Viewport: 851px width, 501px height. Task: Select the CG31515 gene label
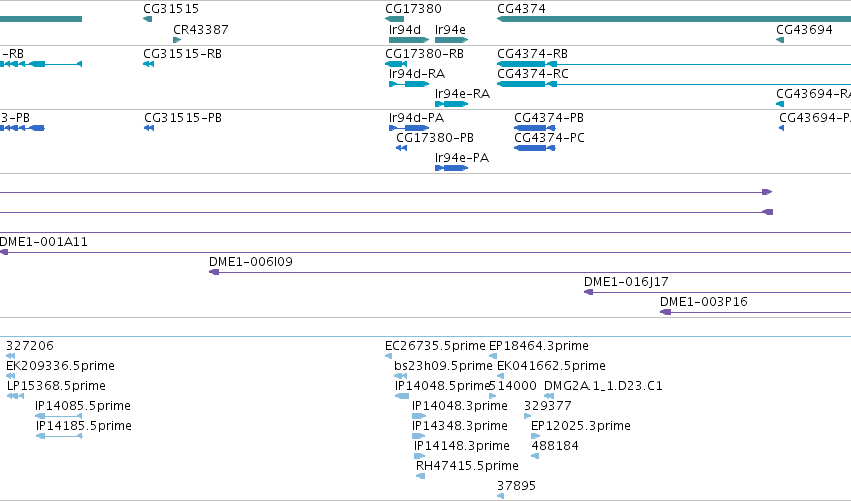pyautogui.click(x=171, y=9)
